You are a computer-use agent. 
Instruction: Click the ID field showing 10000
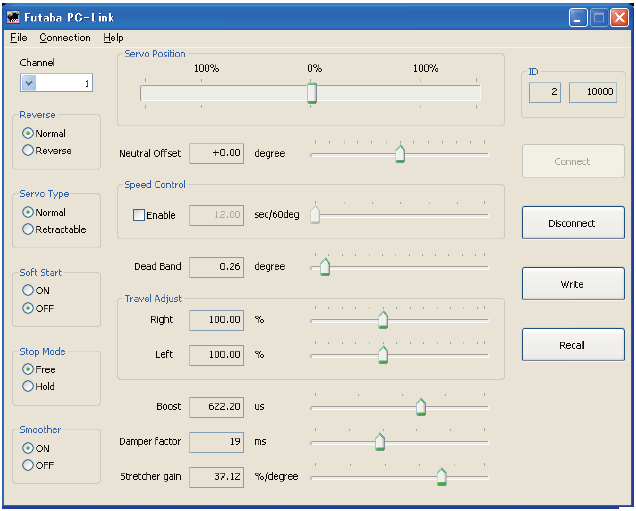pyautogui.click(x=593, y=92)
